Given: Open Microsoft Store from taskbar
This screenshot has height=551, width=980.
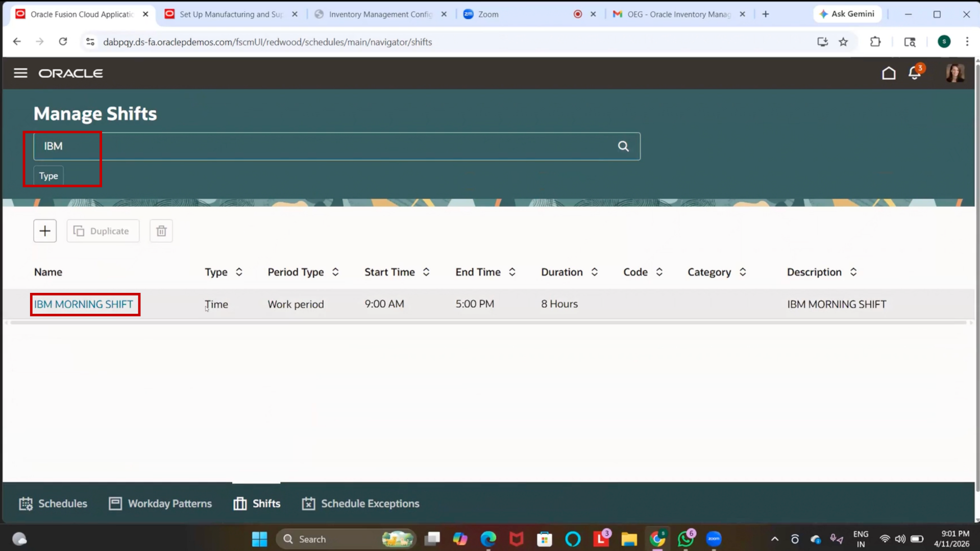Looking at the screenshot, I should coord(545,539).
